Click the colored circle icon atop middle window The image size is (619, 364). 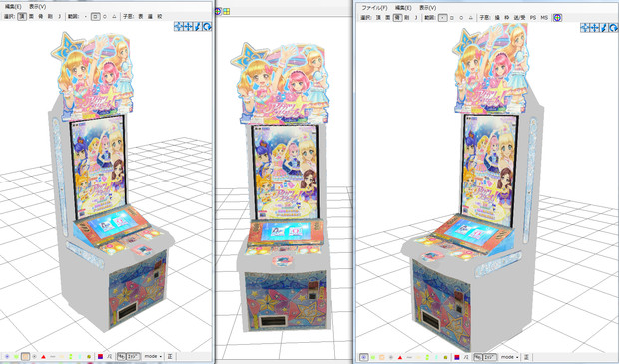click(x=218, y=11)
